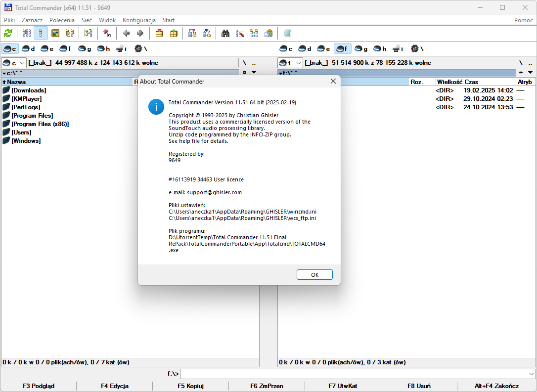Click the F3 Podgląd button
Image resolution: width=537 pixels, height=392 pixels.
click(x=39, y=386)
